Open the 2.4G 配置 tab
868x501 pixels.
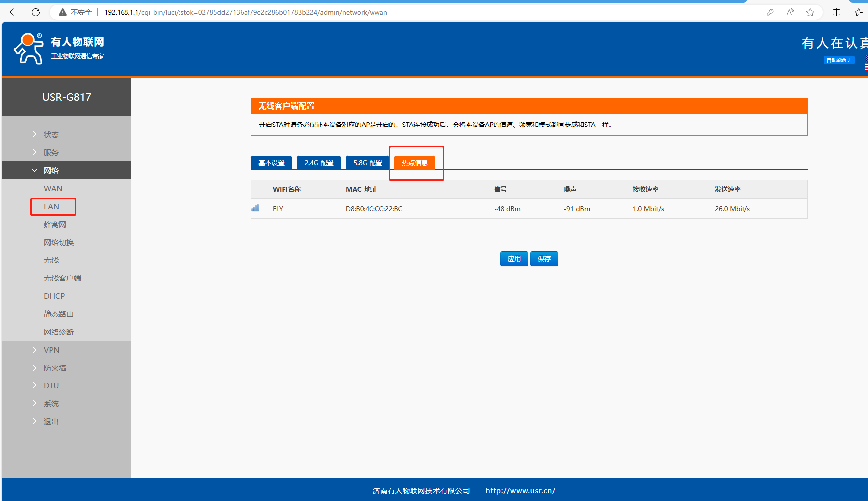[x=319, y=163]
